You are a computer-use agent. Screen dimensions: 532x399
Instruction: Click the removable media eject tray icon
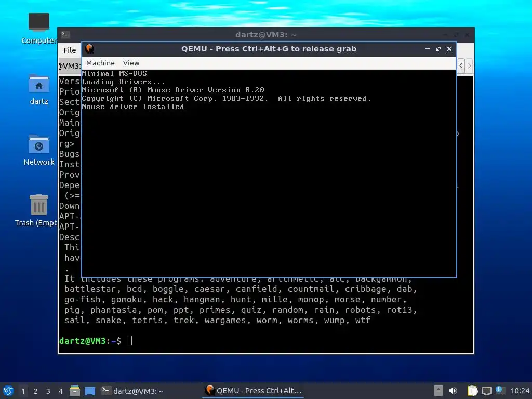click(x=438, y=391)
